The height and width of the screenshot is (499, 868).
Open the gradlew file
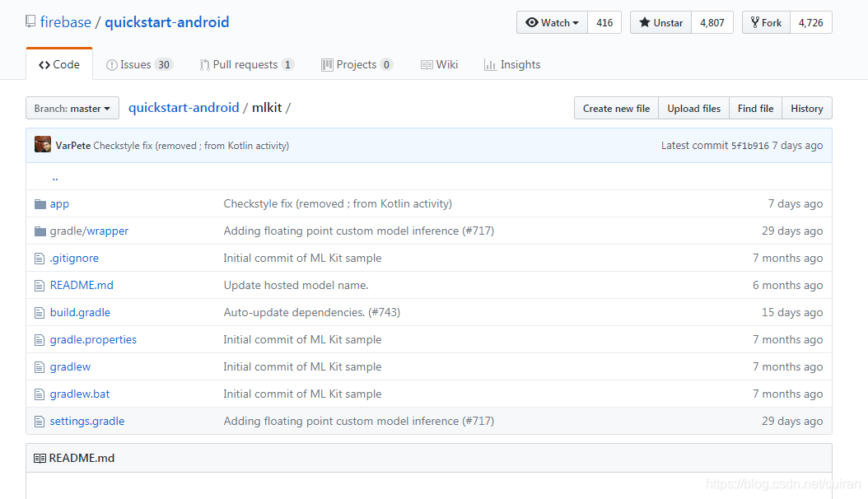click(70, 366)
